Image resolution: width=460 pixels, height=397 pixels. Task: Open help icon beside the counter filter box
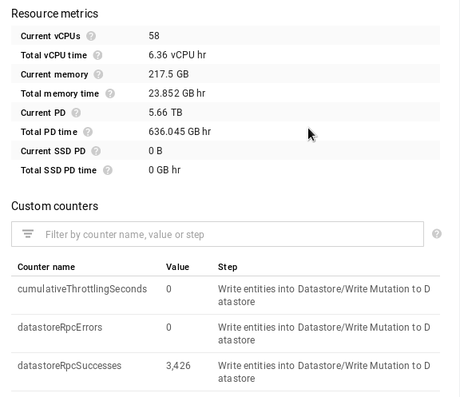tap(437, 234)
